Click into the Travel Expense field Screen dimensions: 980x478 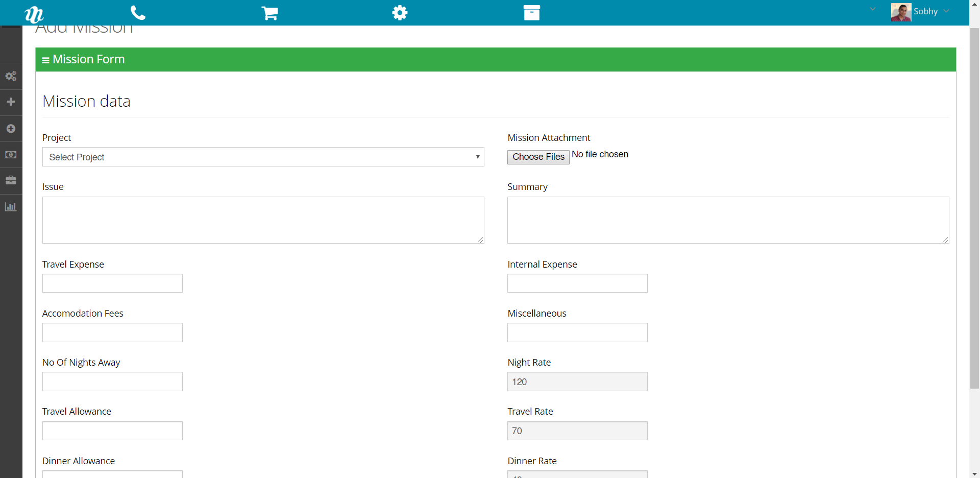112,283
